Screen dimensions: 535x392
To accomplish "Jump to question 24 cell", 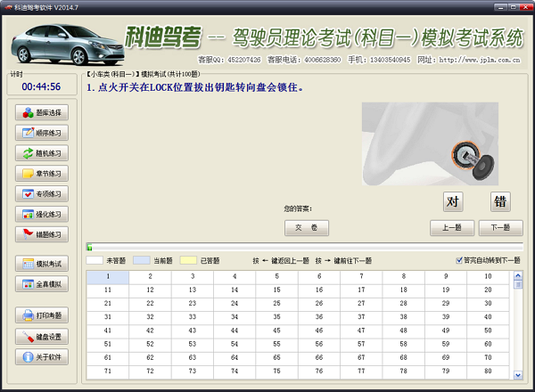I will pyautogui.click(x=235, y=304).
